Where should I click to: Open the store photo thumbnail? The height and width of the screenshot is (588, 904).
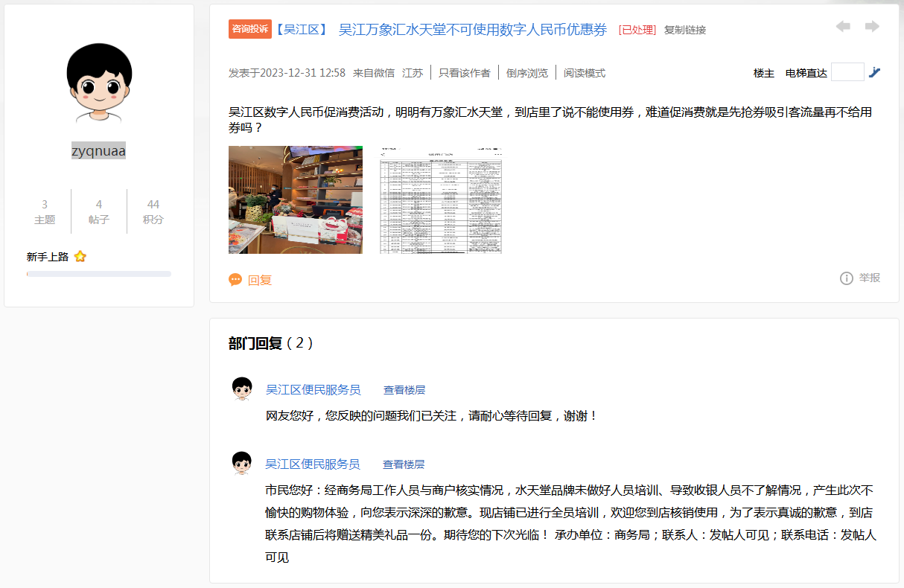coord(296,199)
